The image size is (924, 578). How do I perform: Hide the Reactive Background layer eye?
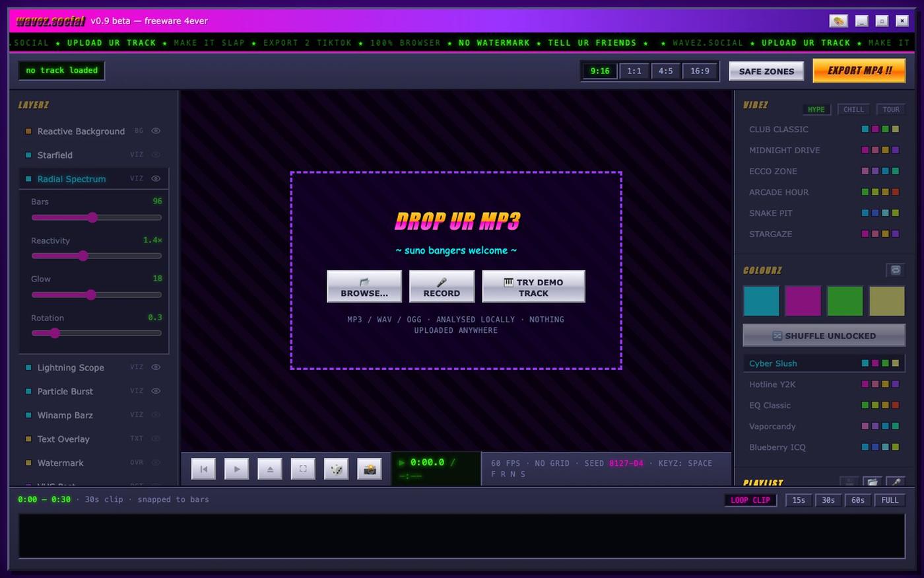pos(156,131)
